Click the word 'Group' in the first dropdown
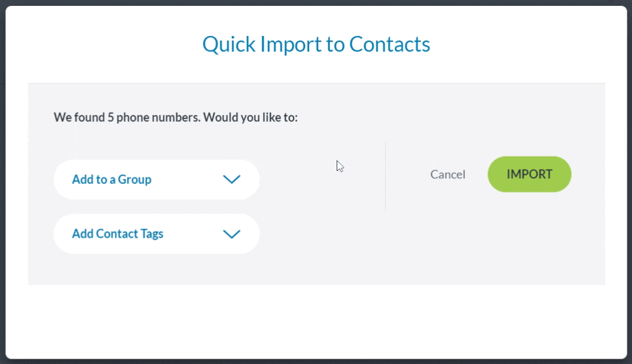632x364 pixels. tap(134, 179)
